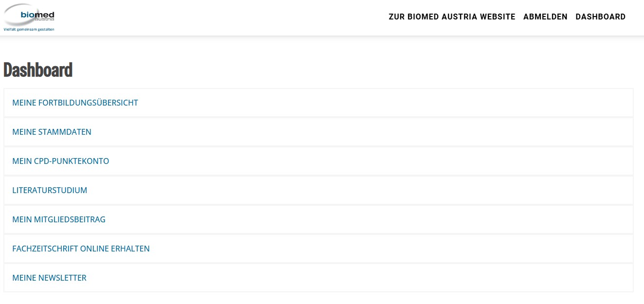Log out via Abmelden
Image resolution: width=644 pixels, height=304 pixels.
tap(545, 17)
